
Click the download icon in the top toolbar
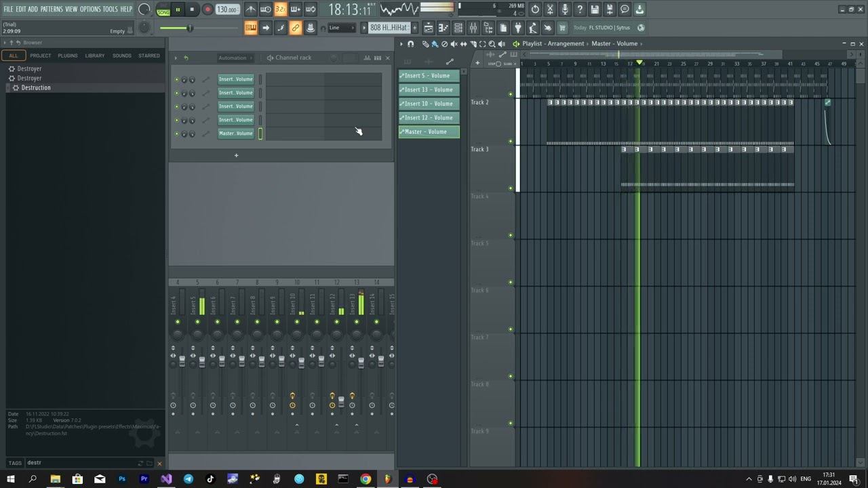click(639, 9)
